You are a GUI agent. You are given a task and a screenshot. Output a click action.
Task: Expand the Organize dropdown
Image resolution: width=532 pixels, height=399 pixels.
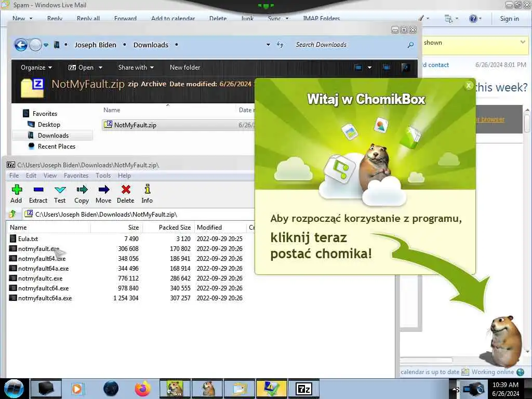pyautogui.click(x=36, y=68)
